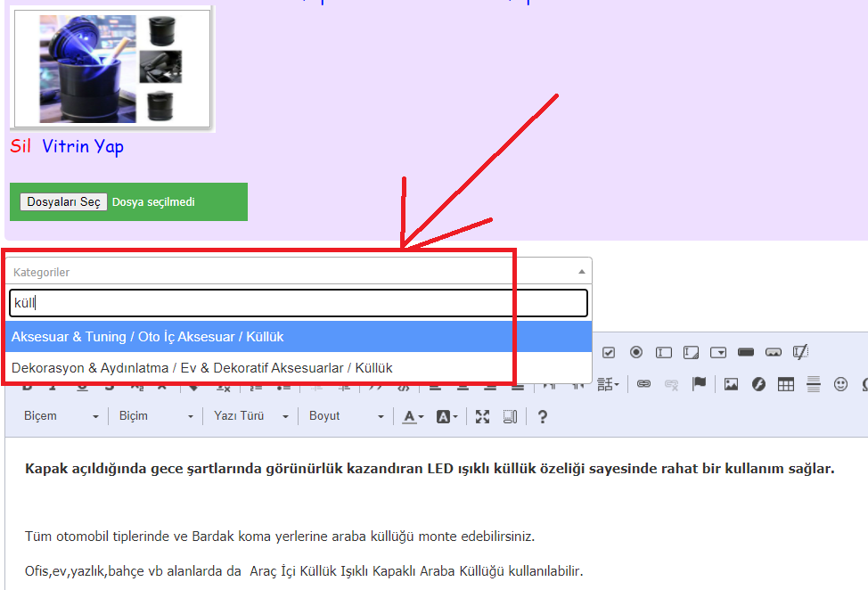Click the line starting with Ofis,ev,yazlık,bahçe
This screenshot has width=868, height=590.
(x=304, y=570)
